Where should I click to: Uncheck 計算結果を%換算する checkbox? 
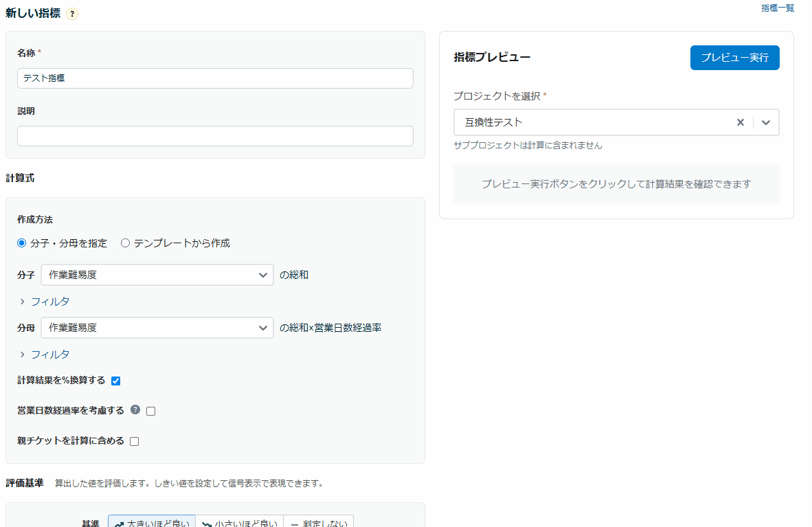click(115, 381)
